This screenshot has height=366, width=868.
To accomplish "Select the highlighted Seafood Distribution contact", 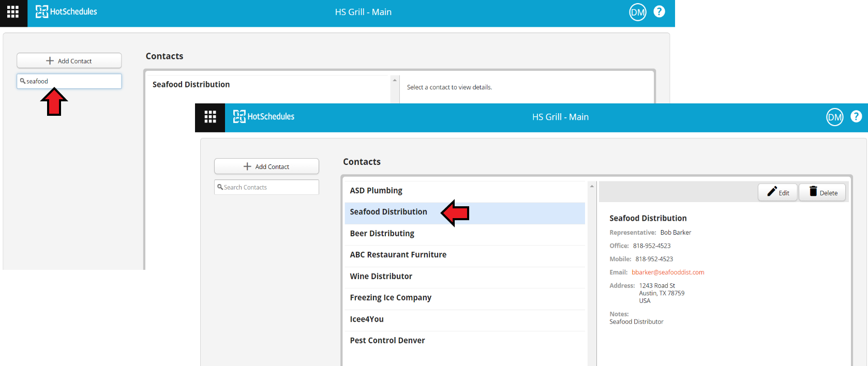I will click(465, 212).
